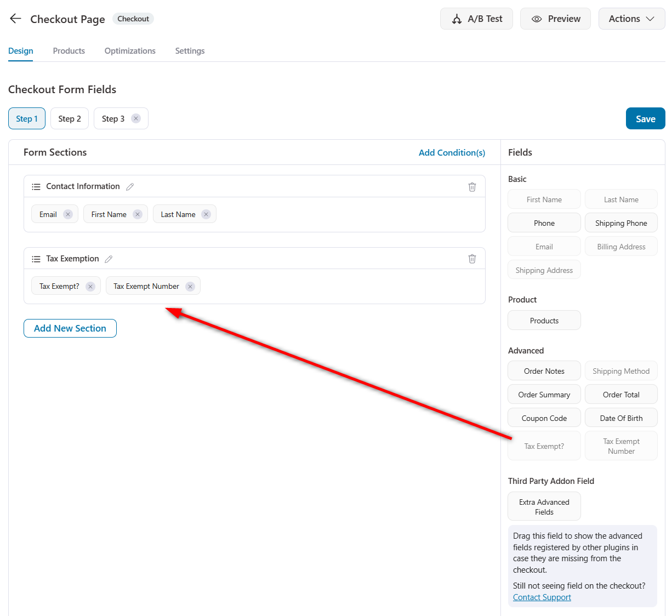The image size is (672, 616).
Task: Remove the Last Name field from the section
Action: (x=206, y=214)
